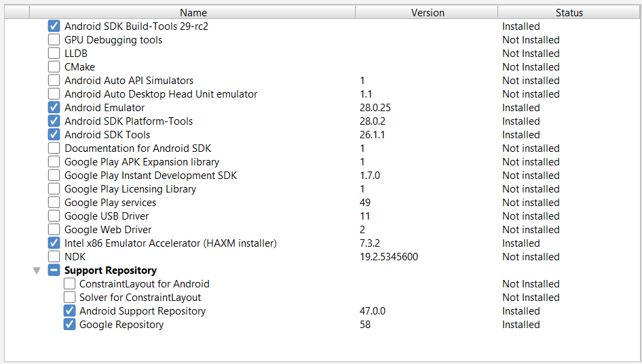Check the Google USB Driver checkbox
The height and width of the screenshot is (364, 642).
(x=54, y=216)
